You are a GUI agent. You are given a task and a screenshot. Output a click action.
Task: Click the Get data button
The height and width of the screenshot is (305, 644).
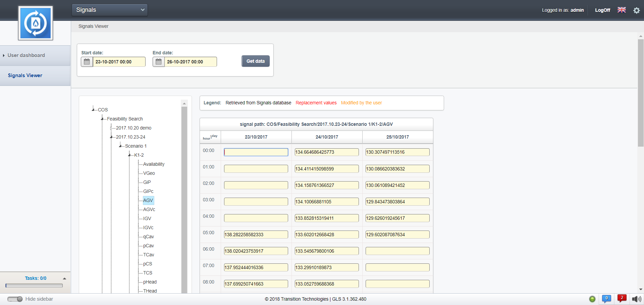click(x=256, y=61)
